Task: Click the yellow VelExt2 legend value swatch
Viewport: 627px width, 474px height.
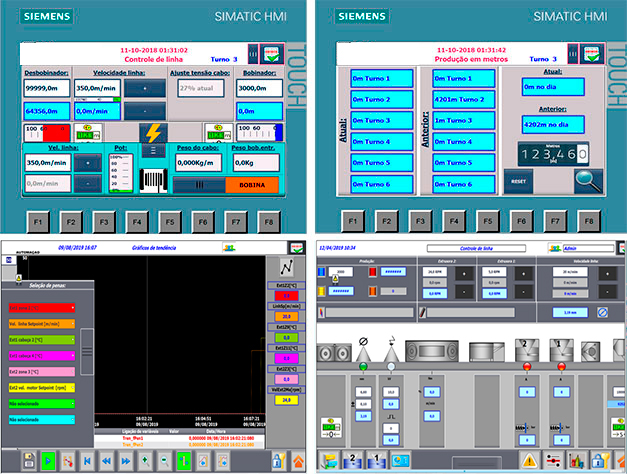Action: pos(286,400)
